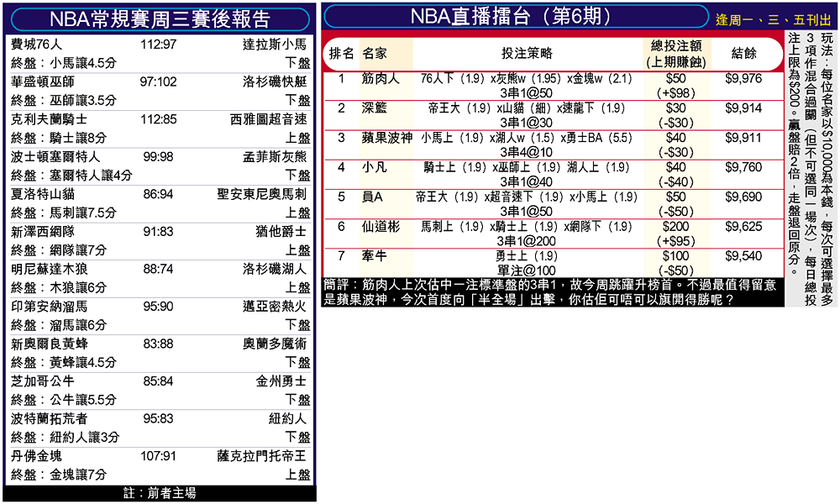Select '丹佛金塊' team name
Image resolution: width=840 pixels, height=504 pixels.
pyautogui.click(x=36, y=456)
